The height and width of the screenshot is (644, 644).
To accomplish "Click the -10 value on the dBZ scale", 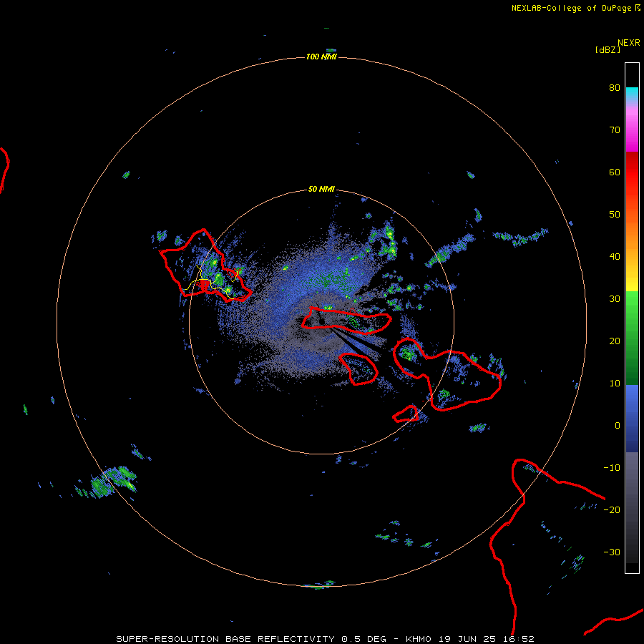I will click(612, 468).
